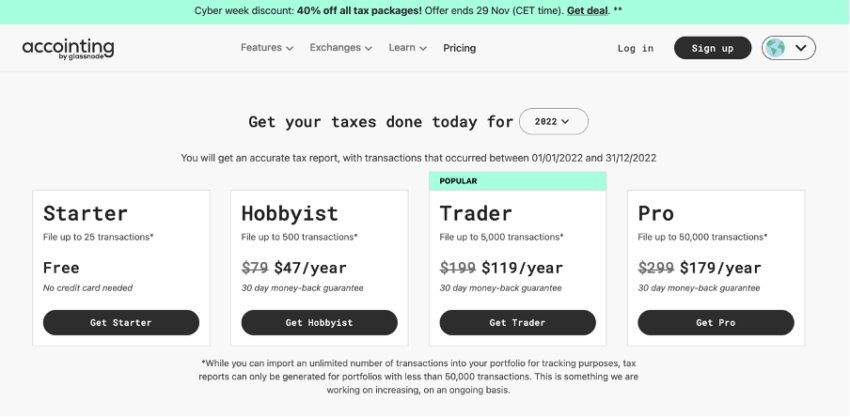Choose the Get Hobbyist plan button
Viewport: 850px width, 417px height.
pyautogui.click(x=319, y=323)
